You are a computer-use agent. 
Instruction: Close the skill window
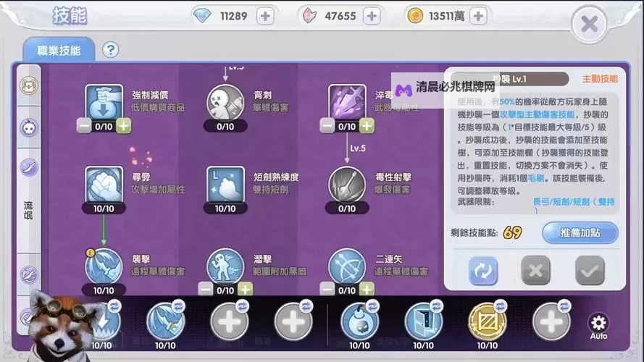pos(590,24)
